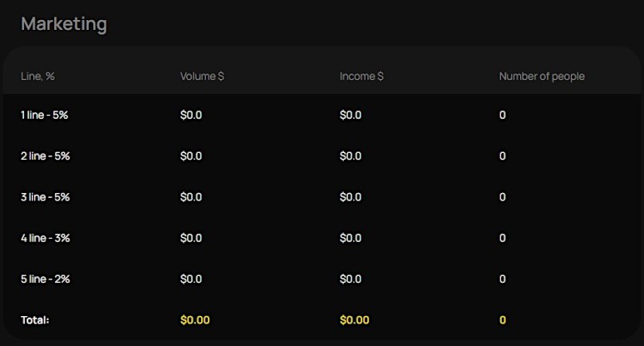Click the Marketing section heading
This screenshot has height=346, width=644.
[x=64, y=24]
